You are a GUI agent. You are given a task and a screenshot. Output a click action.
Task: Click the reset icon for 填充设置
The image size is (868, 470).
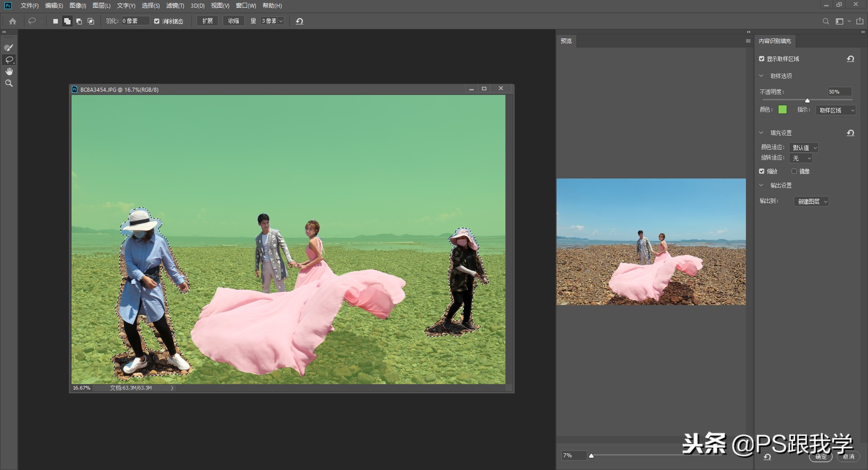850,133
